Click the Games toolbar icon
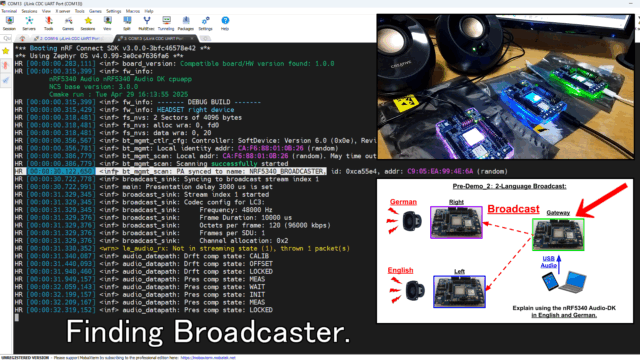The height and width of the screenshot is (360, 640). click(68, 23)
